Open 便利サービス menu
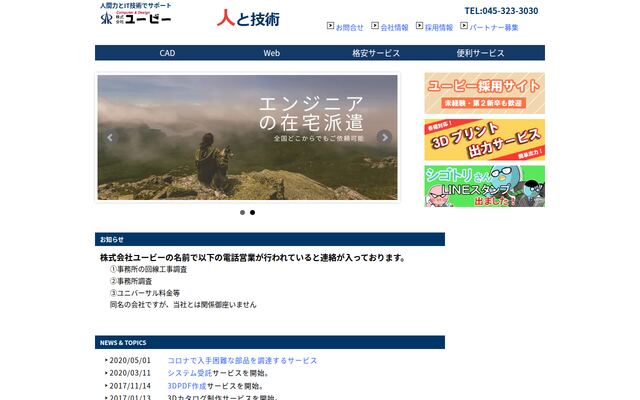The image size is (640, 400). tap(480, 53)
